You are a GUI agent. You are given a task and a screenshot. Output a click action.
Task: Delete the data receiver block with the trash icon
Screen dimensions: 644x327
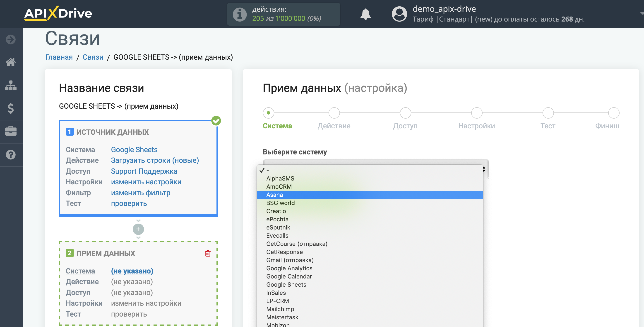207,253
